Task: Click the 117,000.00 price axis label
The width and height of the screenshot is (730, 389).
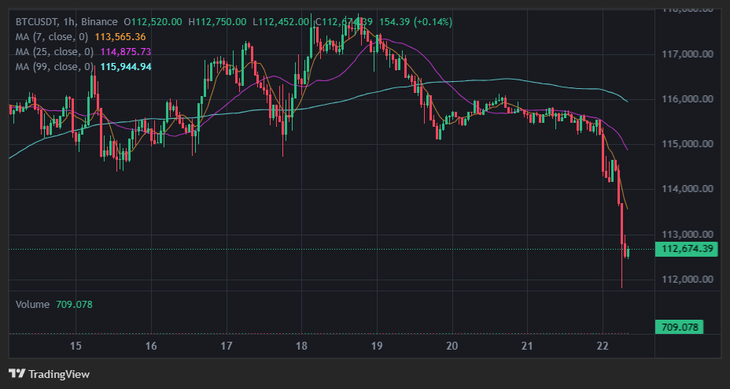Action: click(687, 54)
